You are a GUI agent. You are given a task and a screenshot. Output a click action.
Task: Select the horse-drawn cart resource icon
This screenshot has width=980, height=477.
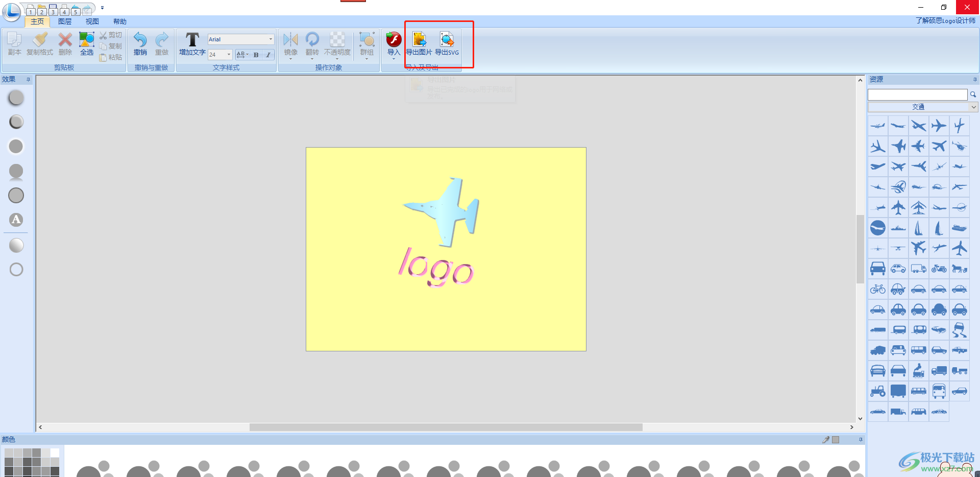tap(960, 269)
